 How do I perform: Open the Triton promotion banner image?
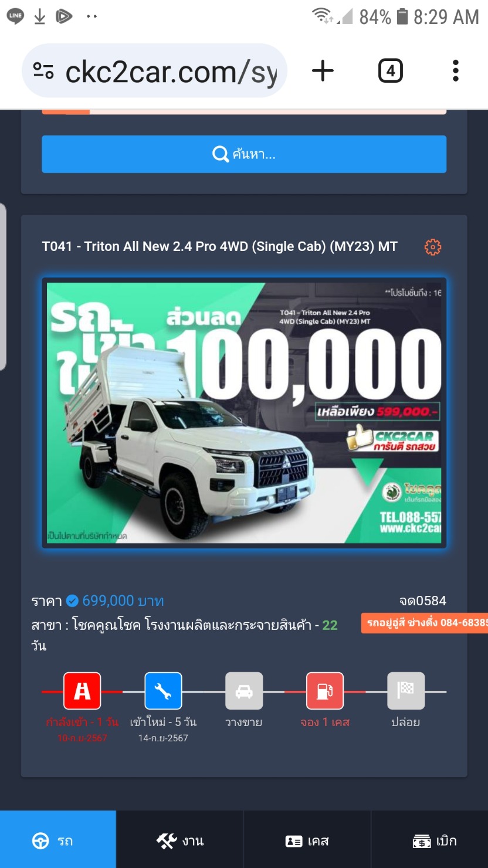244,413
